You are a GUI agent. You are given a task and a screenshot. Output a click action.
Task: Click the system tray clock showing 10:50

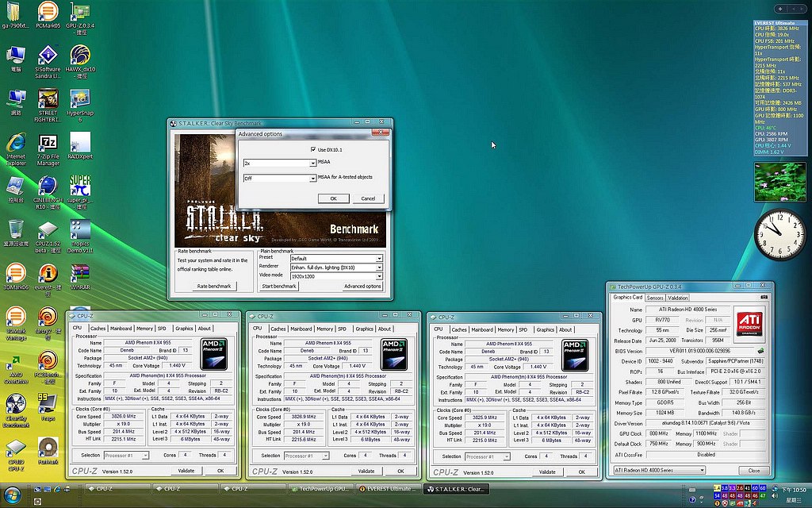[x=793, y=489]
